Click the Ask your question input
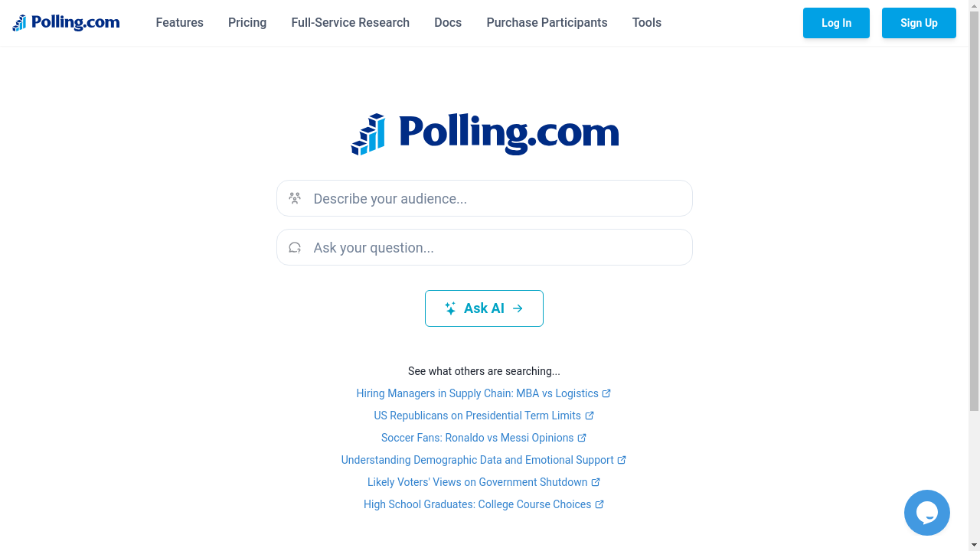This screenshot has width=980, height=551. 498,248
